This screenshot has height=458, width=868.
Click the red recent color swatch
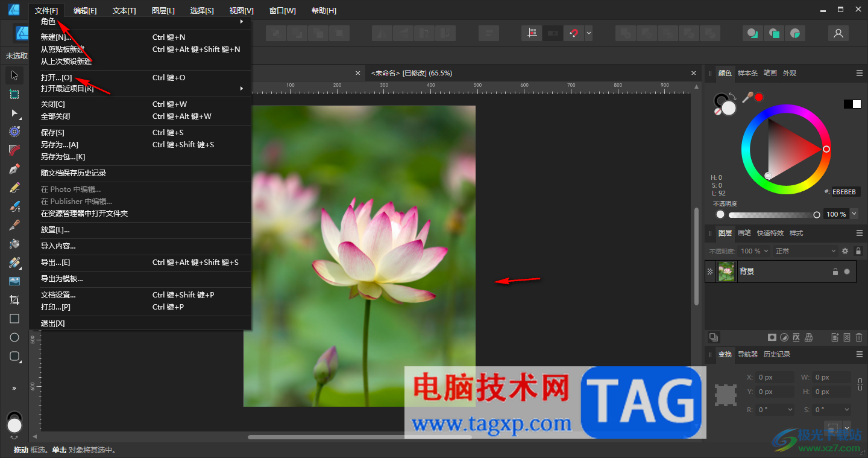tap(759, 97)
